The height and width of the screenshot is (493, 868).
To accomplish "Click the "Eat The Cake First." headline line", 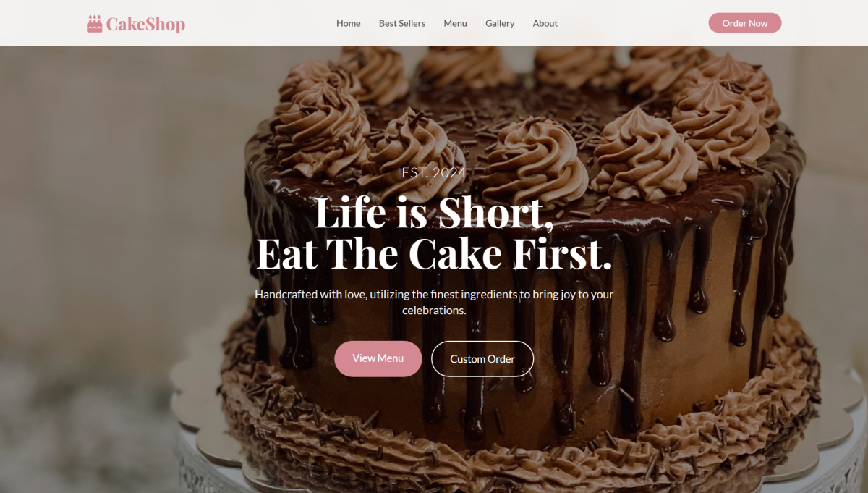I will click(x=434, y=253).
